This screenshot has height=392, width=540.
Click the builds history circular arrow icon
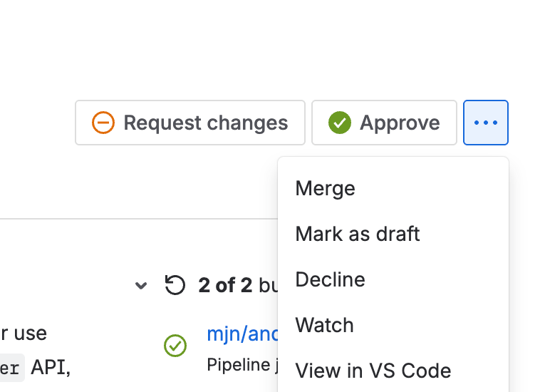[175, 285]
